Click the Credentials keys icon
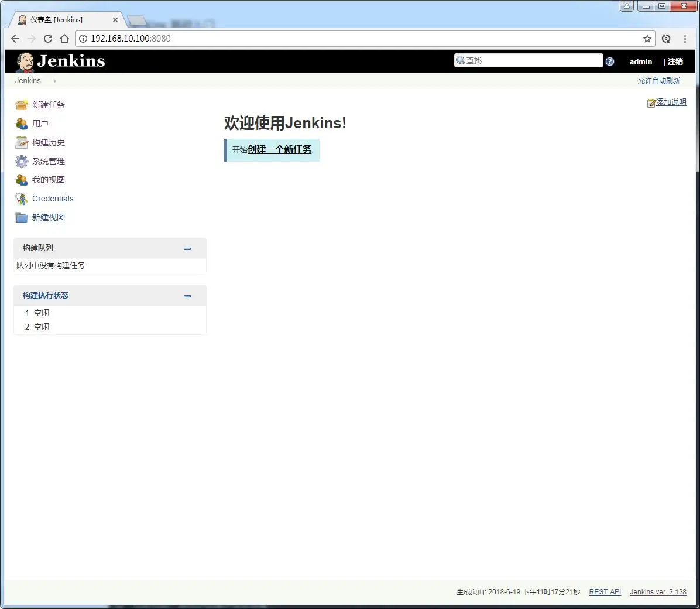 pos(21,199)
